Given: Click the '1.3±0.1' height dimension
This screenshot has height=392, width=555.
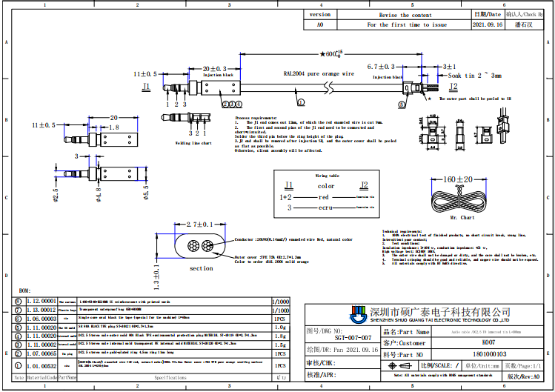Looking at the screenshot, I should coord(156,277).
